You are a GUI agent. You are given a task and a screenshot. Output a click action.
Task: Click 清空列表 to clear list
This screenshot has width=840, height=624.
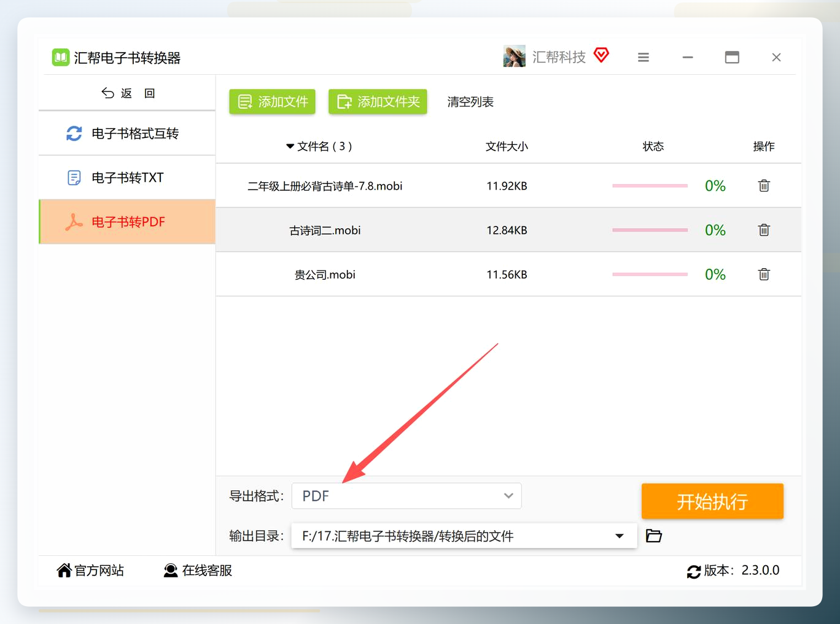(x=470, y=102)
